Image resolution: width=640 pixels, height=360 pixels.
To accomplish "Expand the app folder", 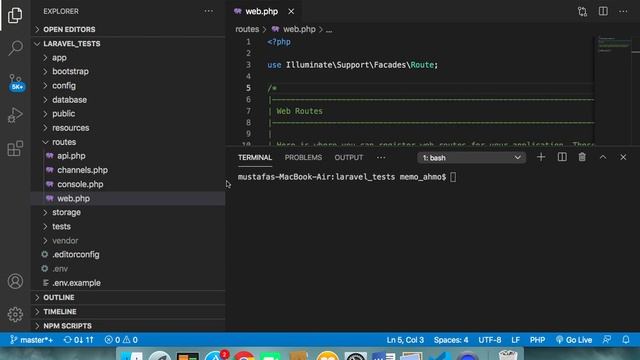I will pos(128,58).
